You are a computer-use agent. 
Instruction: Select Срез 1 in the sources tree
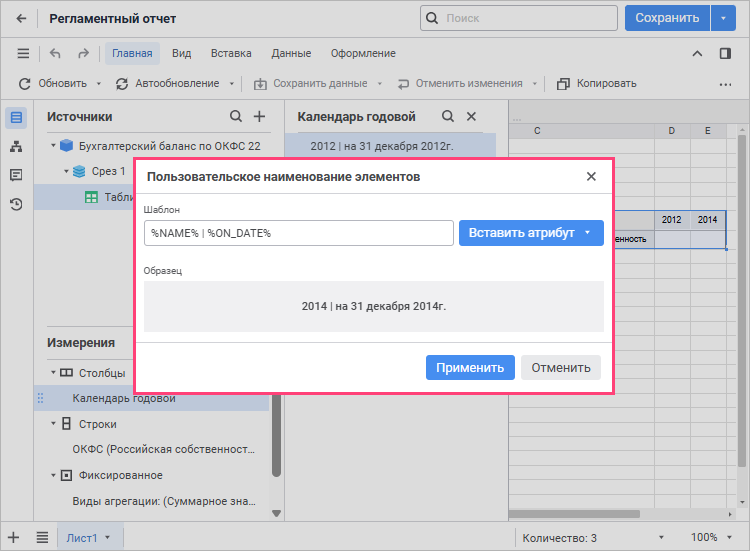click(109, 171)
